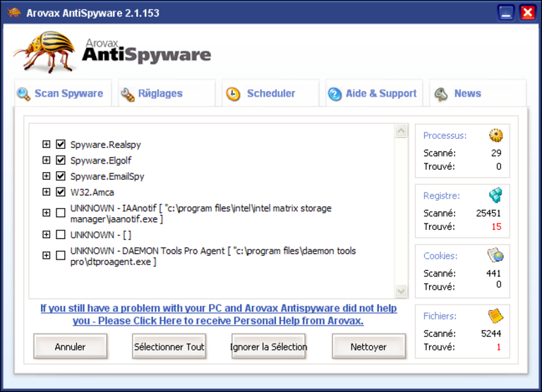The height and width of the screenshot is (392, 542).
Task: Click the Ignorer la Sélection button
Action: pos(269,346)
